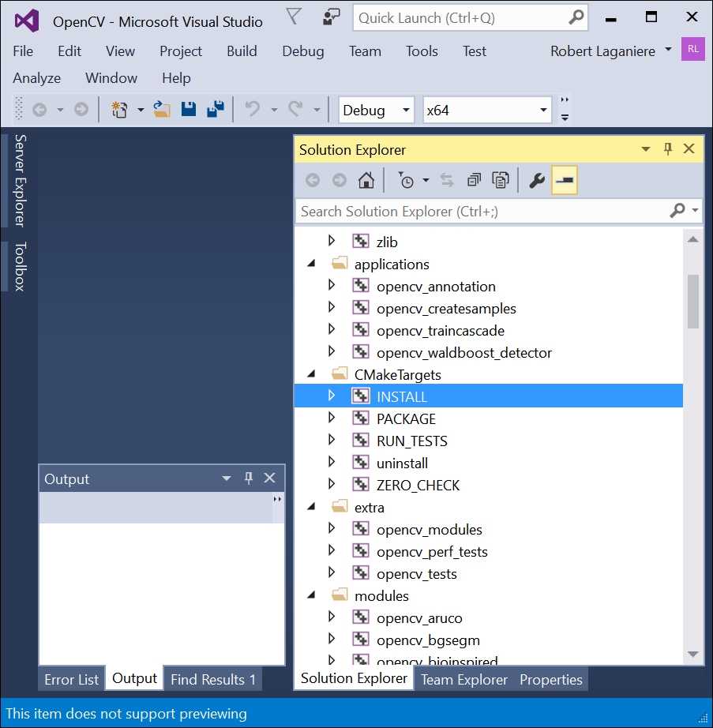Close the Output panel

coord(270,478)
